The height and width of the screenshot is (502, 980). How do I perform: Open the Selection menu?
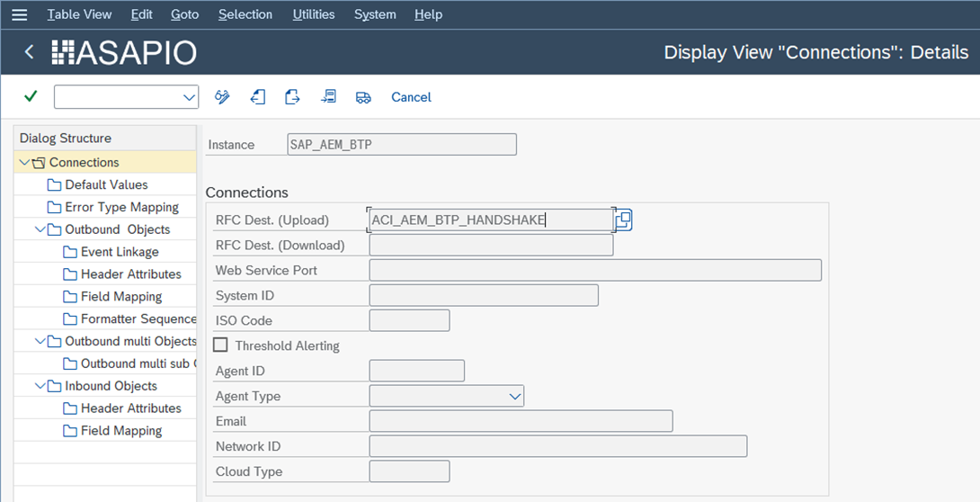point(245,14)
